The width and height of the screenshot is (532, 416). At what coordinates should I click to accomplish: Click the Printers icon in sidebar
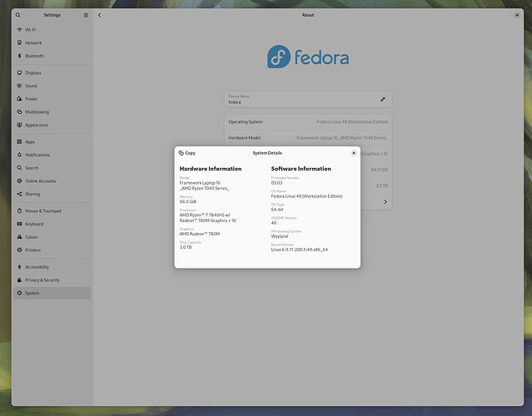[x=19, y=250]
